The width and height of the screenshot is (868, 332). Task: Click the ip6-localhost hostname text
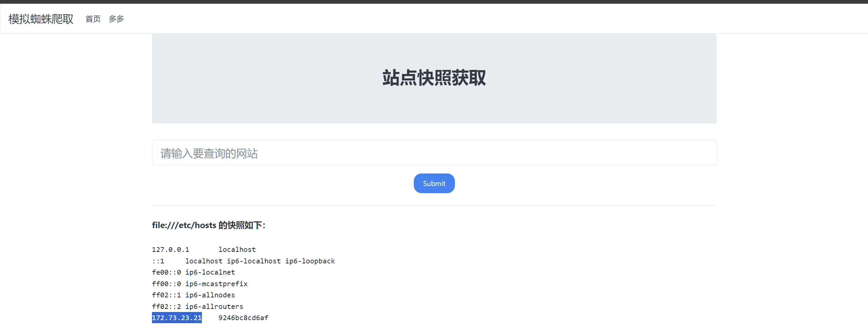(x=254, y=261)
